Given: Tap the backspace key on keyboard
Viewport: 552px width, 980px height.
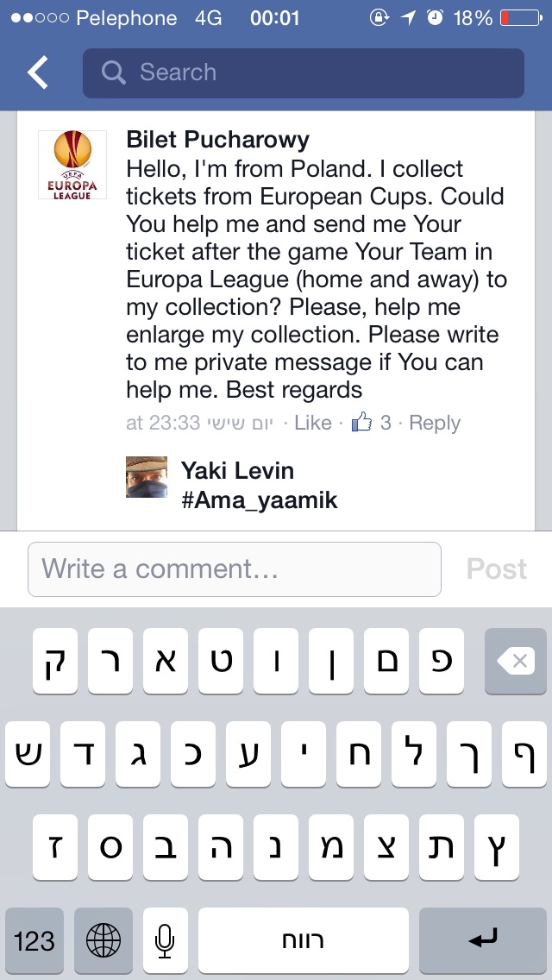Looking at the screenshot, I should 516,662.
